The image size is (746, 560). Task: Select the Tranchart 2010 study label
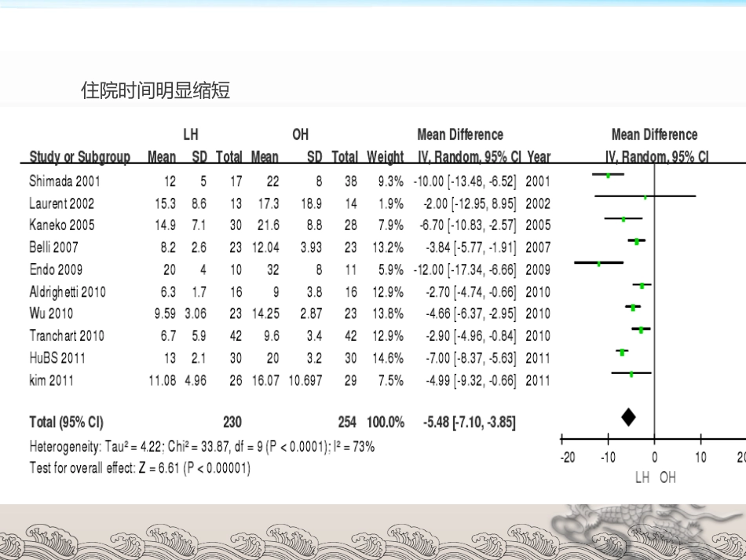(x=67, y=336)
